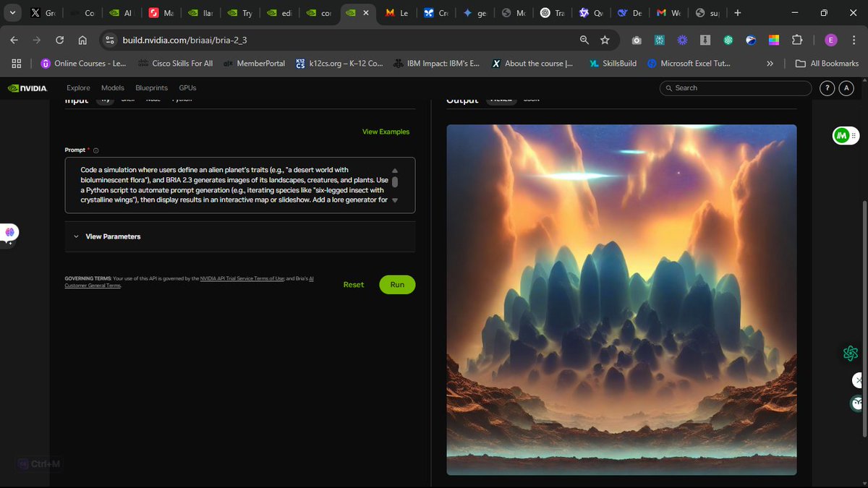Open the browser extensions puzzle icon
Viewport: 868px width, 488px height.
pos(796,40)
